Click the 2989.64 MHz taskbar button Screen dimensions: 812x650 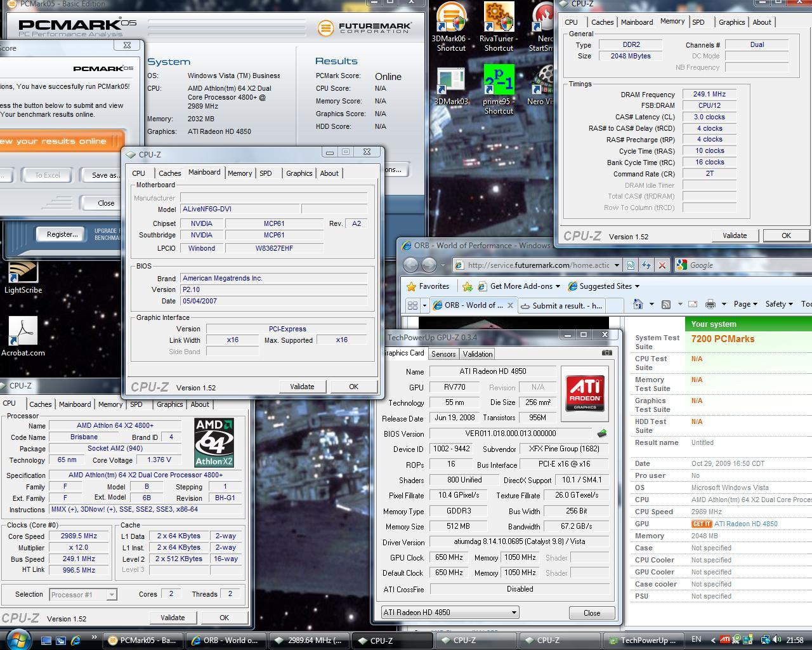310,640
